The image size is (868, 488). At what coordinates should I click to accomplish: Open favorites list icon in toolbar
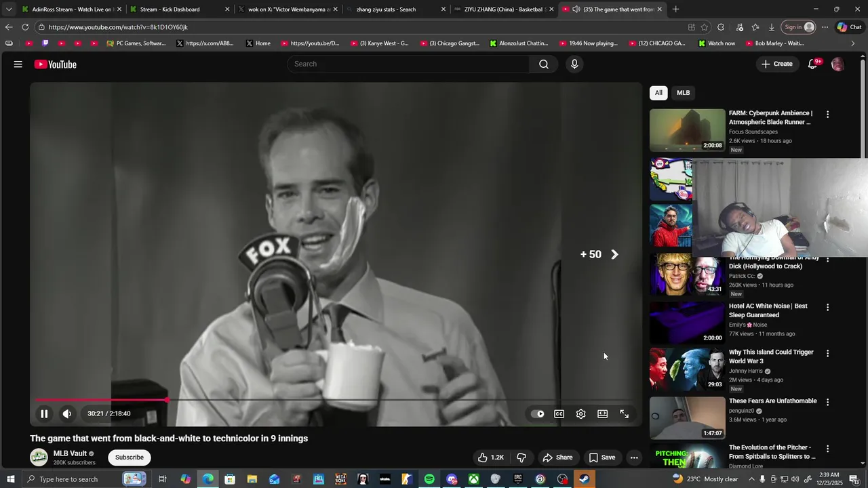click(x=755, y=27)
